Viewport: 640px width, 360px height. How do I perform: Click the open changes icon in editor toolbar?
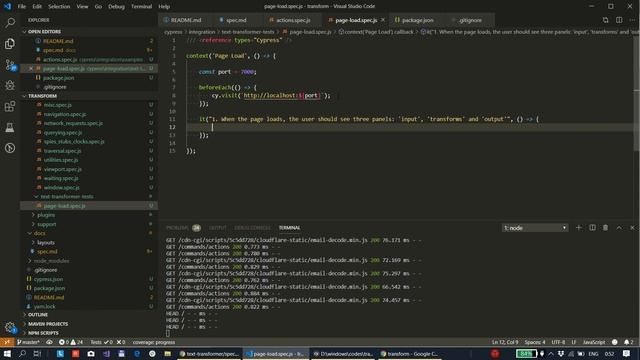click(x=605, y=20)
